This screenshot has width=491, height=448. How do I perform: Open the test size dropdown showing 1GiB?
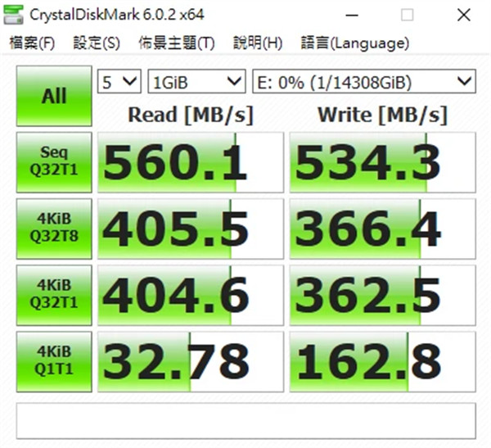[x=196, y=82]
